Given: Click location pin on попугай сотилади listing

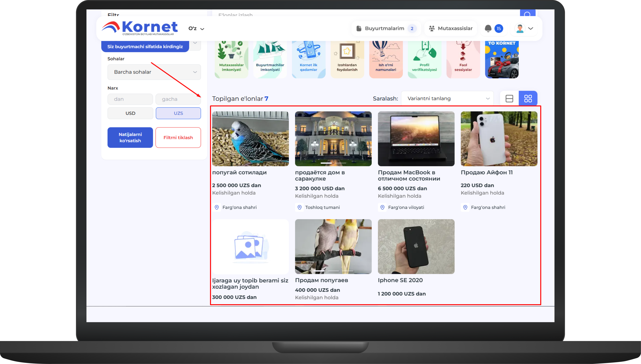Looking at the screenshot, I should tap(217, 207).
